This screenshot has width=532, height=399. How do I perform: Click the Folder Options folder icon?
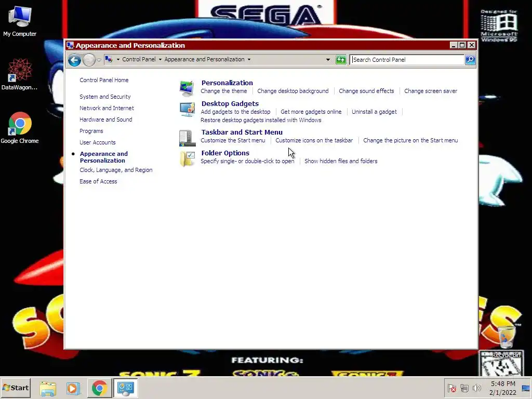187,158
